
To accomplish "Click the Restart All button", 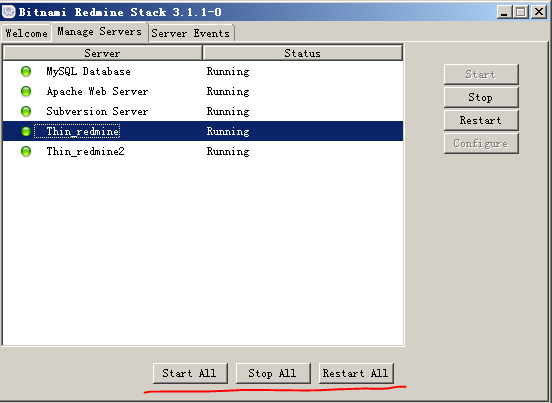I will tap(356, 373).
